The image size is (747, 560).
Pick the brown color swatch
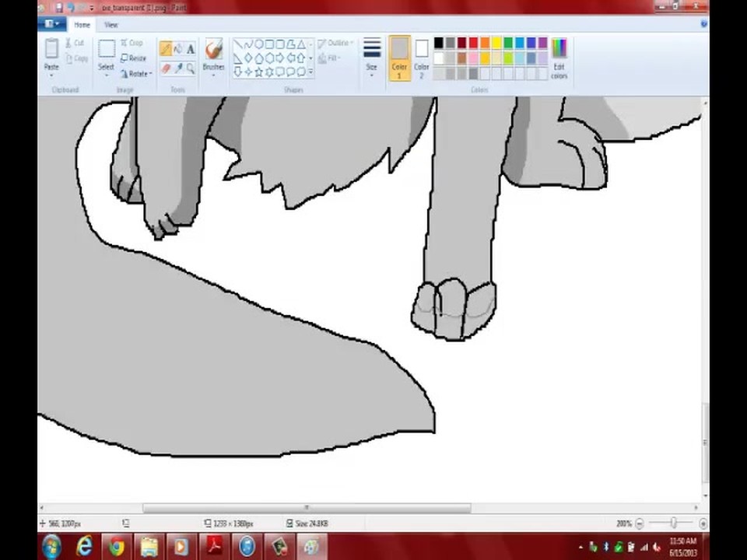pos(461,58)
